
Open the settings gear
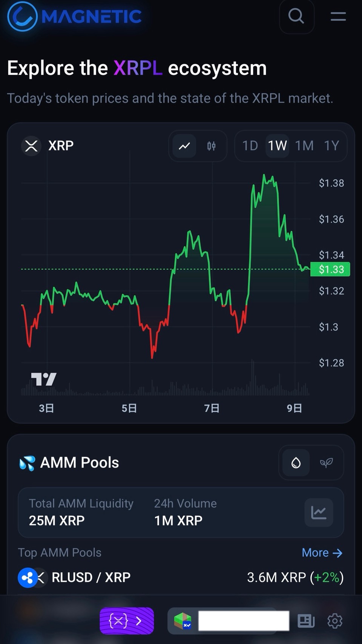[x=334, y=621]
